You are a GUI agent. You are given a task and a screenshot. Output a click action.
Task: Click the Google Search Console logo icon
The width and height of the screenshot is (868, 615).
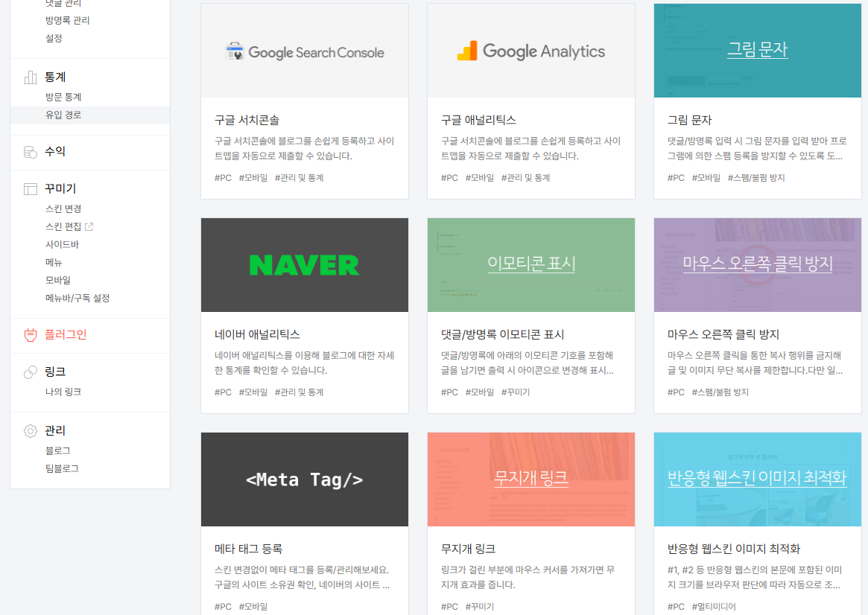235,51
